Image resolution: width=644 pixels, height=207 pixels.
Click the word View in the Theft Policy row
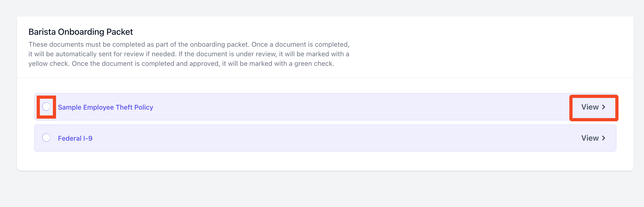(590, 107)
